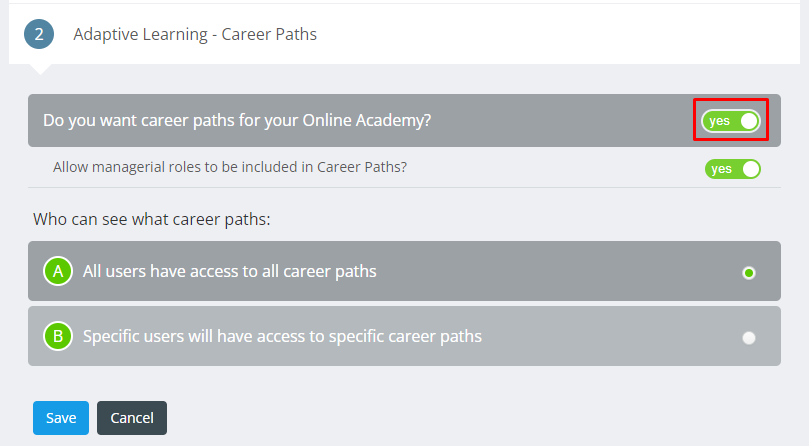Click the green B option badge

pos(58,336)
